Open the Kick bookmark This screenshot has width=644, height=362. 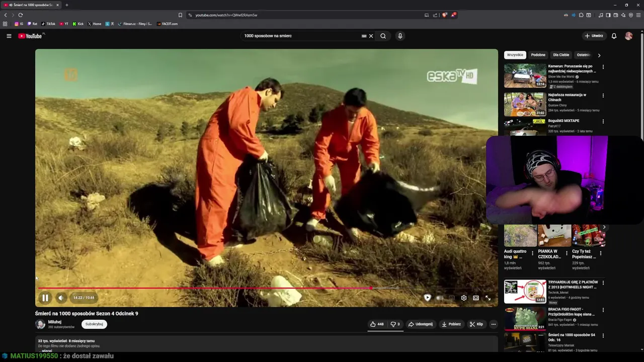[x=78, y=24]
